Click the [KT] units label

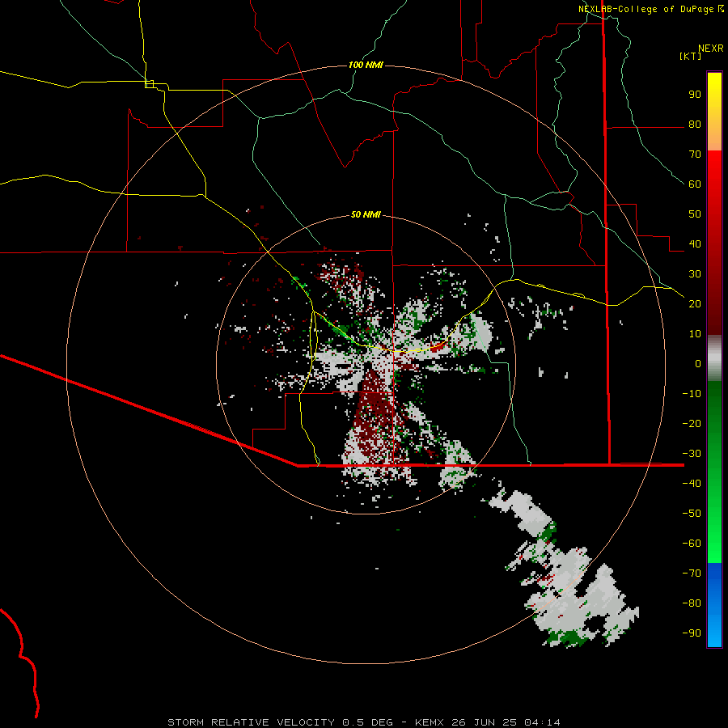click(x=691, y=56)
